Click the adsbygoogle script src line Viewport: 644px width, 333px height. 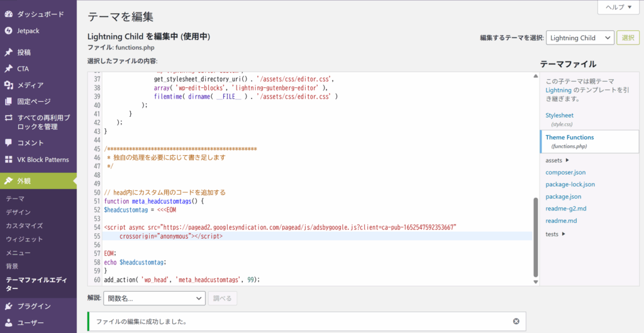[x=280, y=227]
